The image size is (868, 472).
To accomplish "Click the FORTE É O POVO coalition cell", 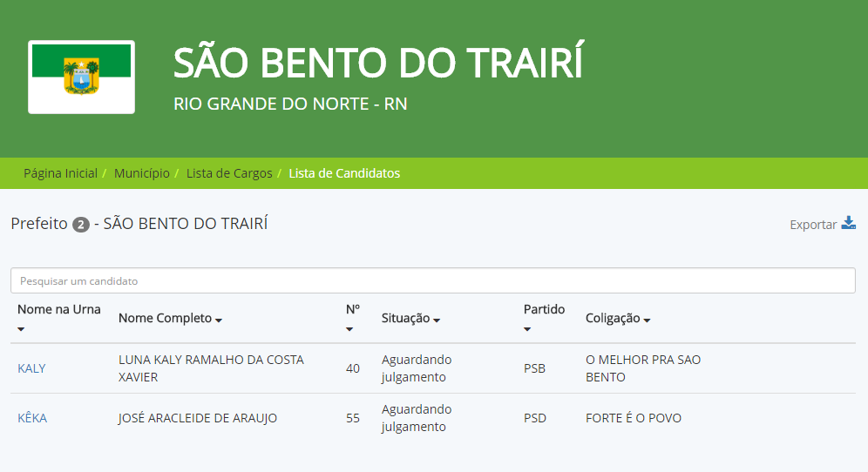I will (633, 418).
